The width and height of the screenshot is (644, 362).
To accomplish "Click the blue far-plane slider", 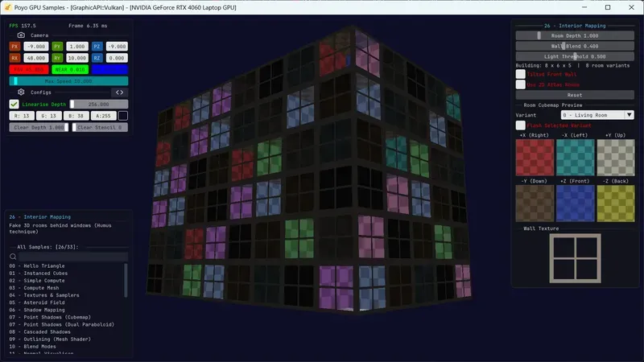I will click(x=109, y=69).
